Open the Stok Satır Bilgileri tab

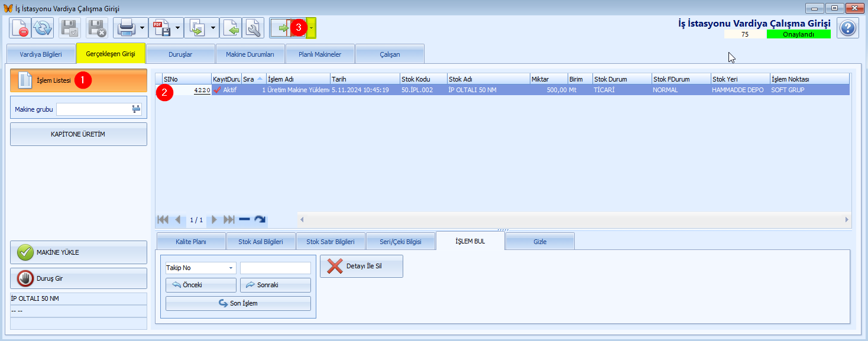click(x=331, y=241)
